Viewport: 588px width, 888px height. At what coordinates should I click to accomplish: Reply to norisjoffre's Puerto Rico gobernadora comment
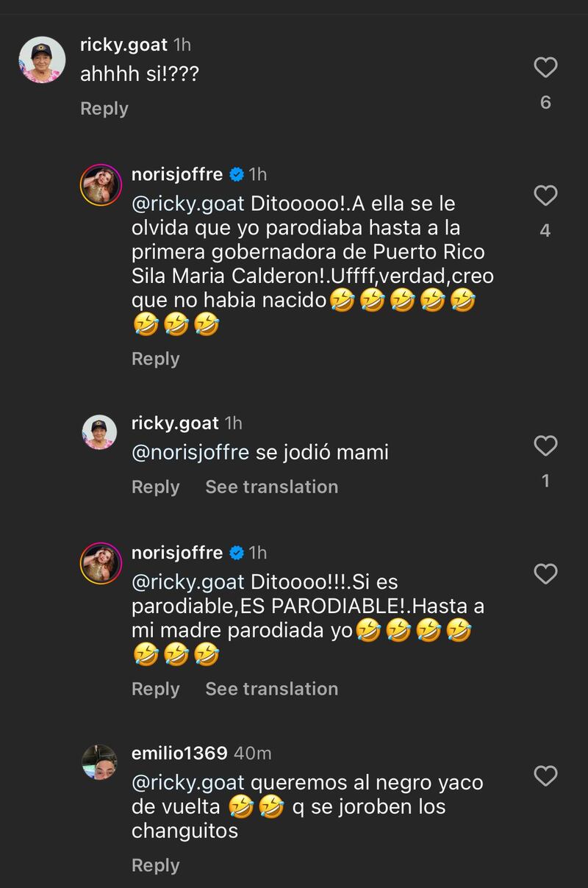156,359
